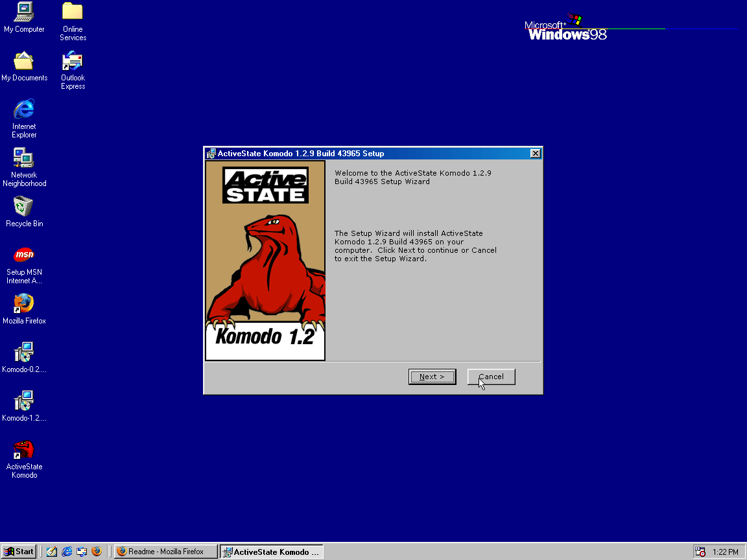Launch Firefox from the quick launch bar

click(x=96, y=552)
